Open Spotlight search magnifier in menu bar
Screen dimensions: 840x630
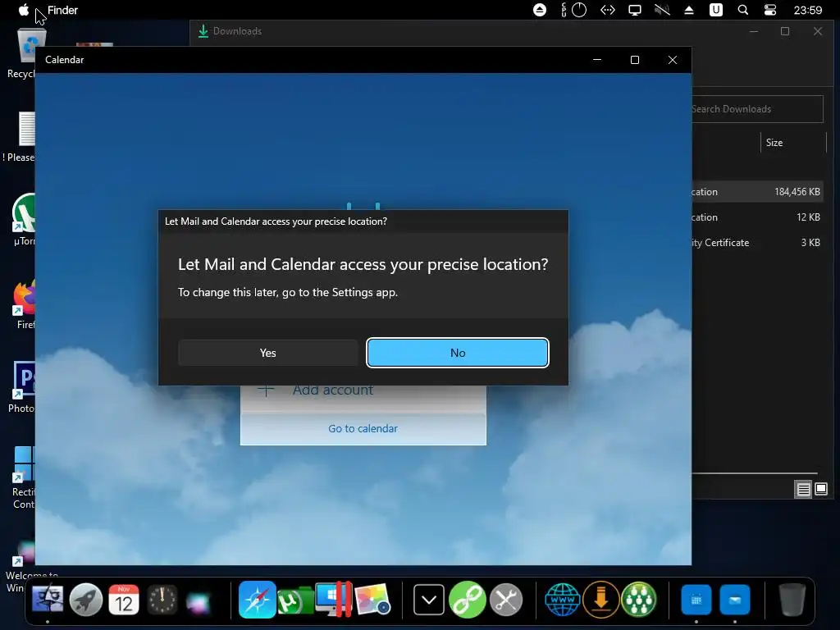[743, 10]
